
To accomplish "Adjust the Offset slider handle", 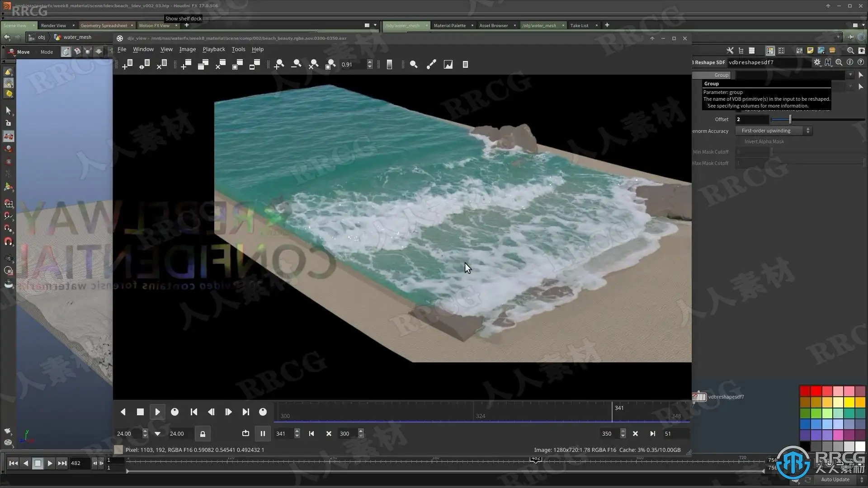I will tap(790, 119).
